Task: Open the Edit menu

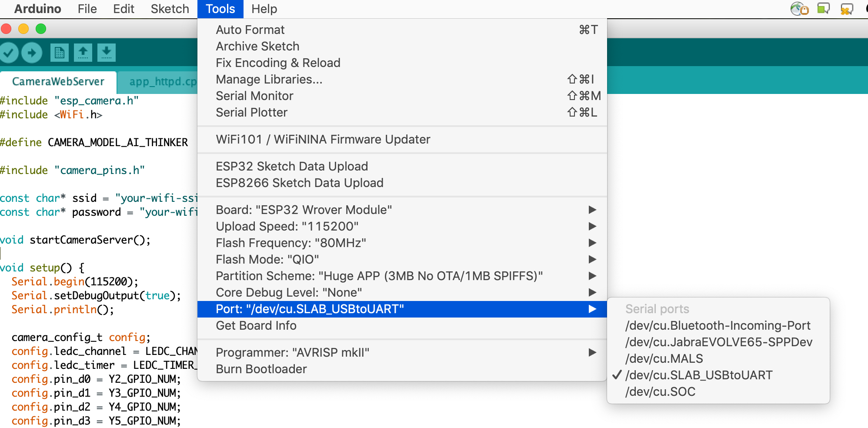Action: [x=124, y=9]
